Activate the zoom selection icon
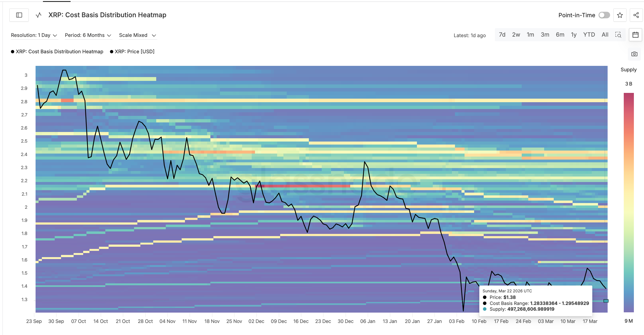Image resolution: width=644 pixels, height=335 pixels. 618,35
